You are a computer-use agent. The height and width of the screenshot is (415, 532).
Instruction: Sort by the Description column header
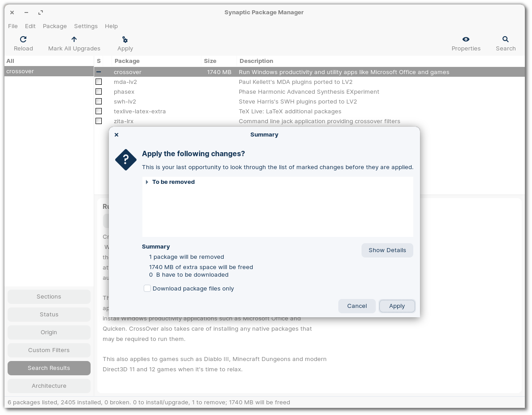point(380,61)
